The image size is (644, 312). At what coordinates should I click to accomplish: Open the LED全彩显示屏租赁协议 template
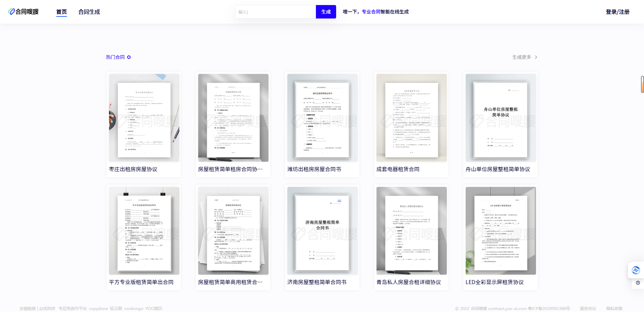(500, 237)
